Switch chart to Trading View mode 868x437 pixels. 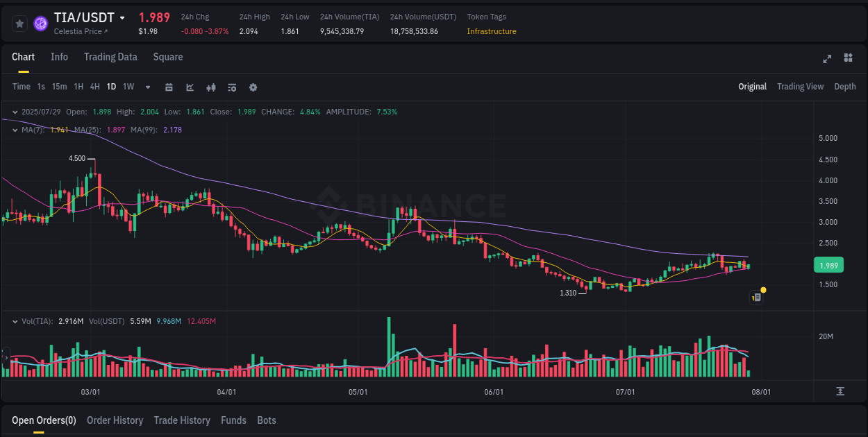(800, 87)
